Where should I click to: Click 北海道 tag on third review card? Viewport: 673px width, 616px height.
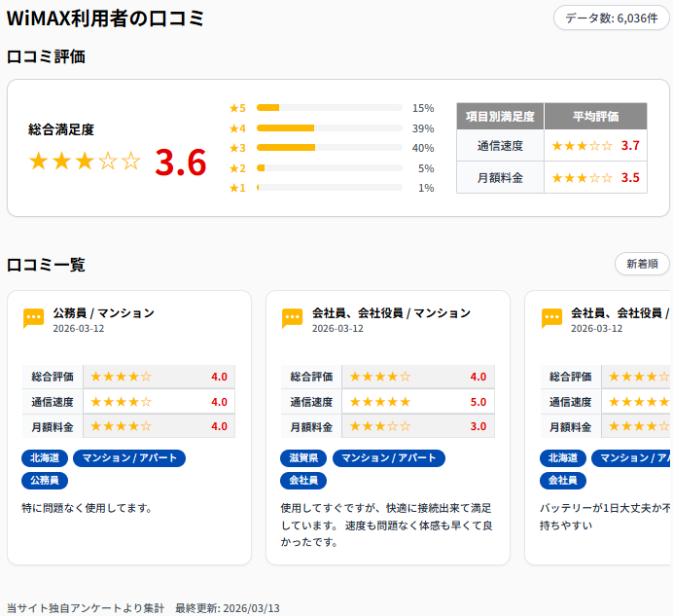click(x=563, y=458)
